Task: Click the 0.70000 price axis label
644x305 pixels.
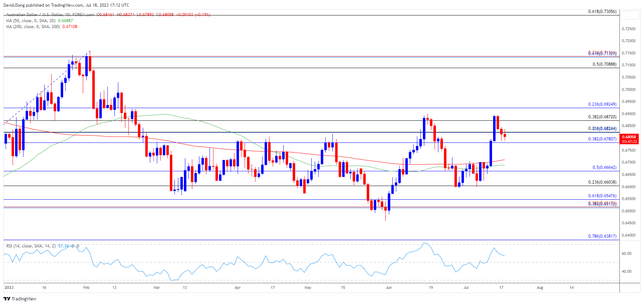Action: 629,89
